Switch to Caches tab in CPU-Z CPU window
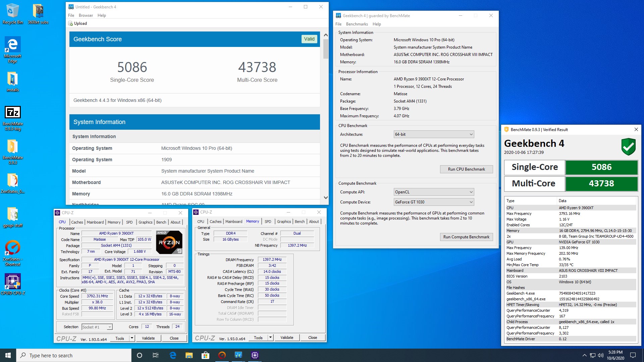Image resolution: width=644 pixels, height=362 pixels. pos(77,222)
